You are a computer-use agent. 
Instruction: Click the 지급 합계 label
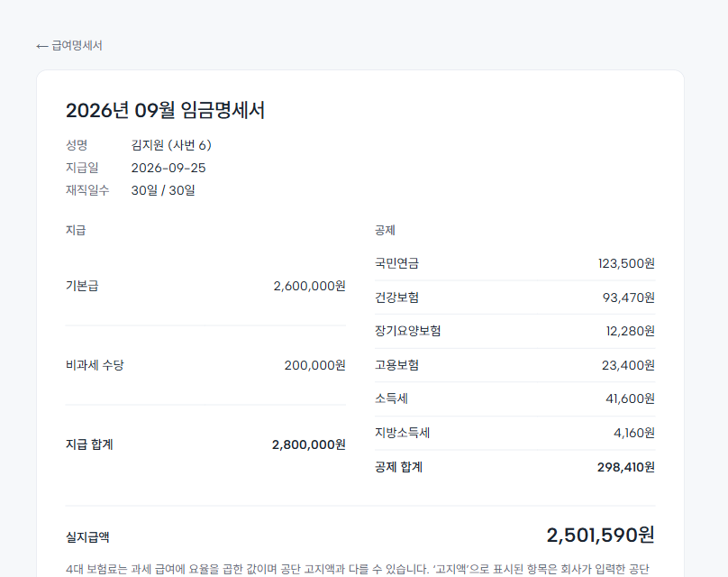pos(89,444)
